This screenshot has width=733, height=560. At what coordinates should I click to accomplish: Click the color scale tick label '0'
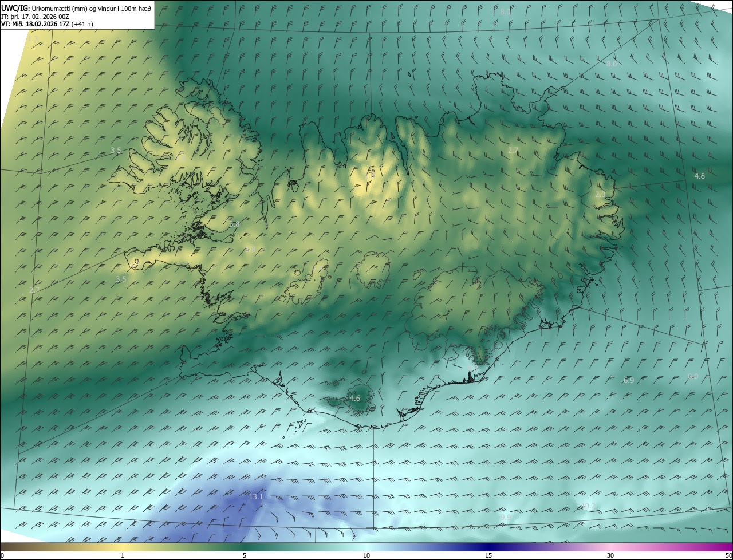coord(2,555)
